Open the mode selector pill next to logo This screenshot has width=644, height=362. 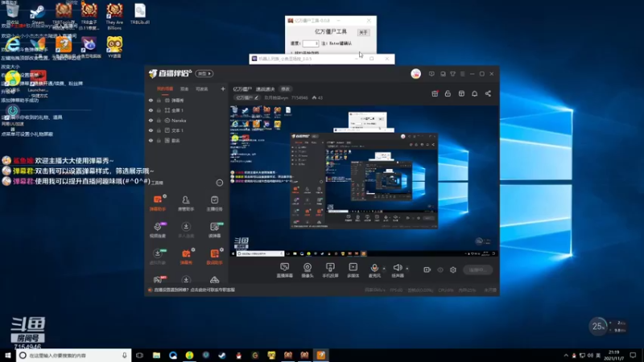tap(204, 73)
